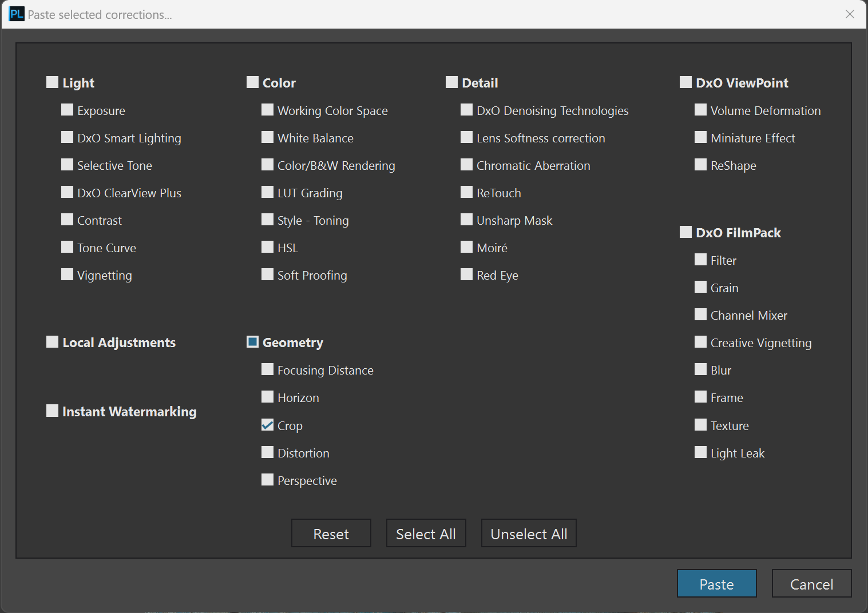Enable the Moiré checkbox
The width and height of the screenshot is (868, 613).
[x=466, y=247]
